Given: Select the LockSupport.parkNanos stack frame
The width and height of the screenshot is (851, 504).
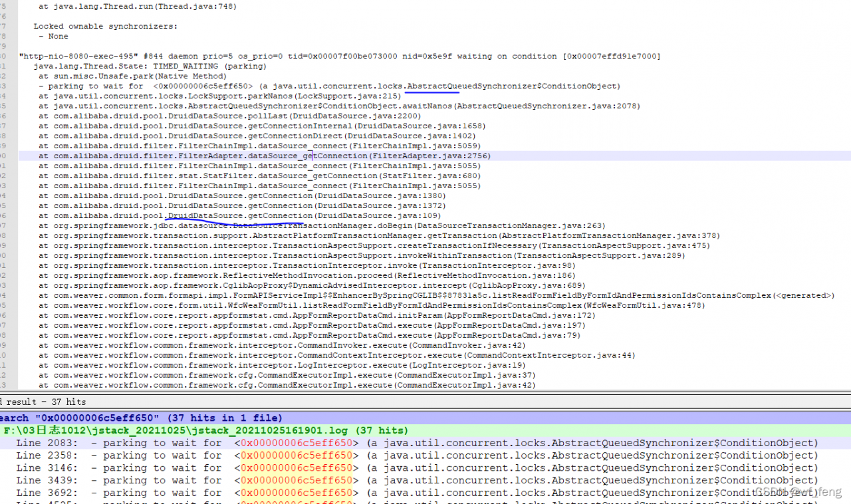Looking at the screenshot, I should tap(219, 96).
